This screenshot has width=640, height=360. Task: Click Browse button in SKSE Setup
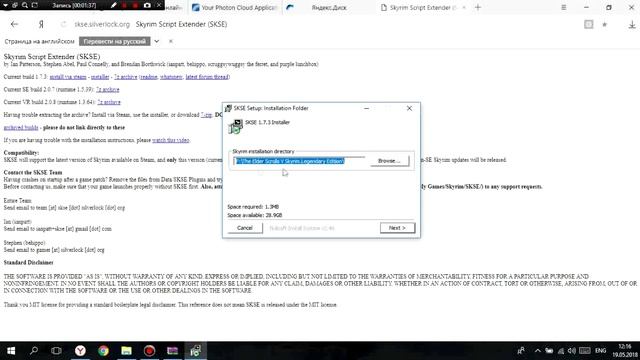point(389,161)
